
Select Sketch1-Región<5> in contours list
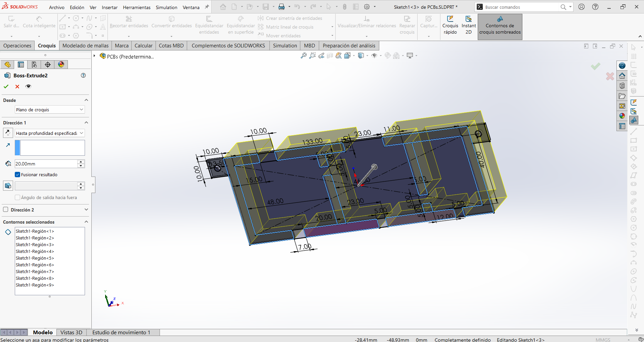click(x=35, y=258)
